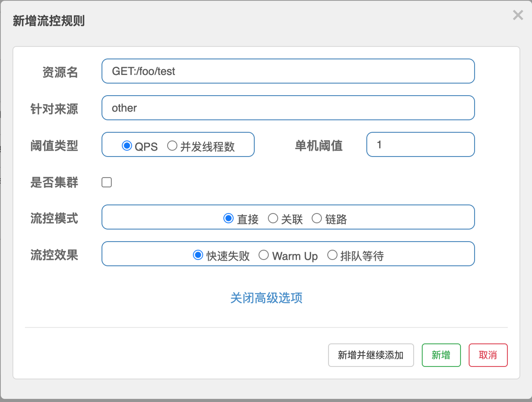Select 直接 flow control mode
This screenshot has width=532, height=402.
point(228,218)
